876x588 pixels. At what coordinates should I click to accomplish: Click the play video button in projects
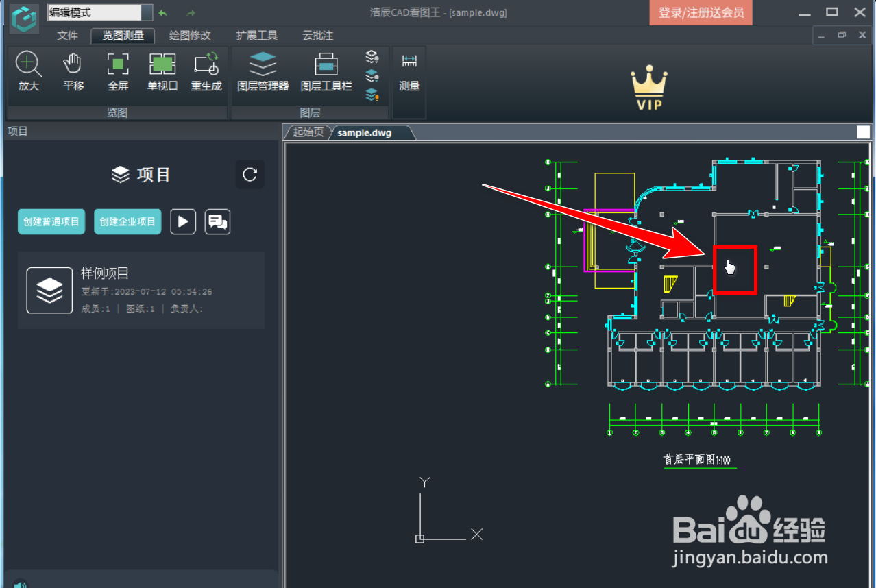point(183,221)
